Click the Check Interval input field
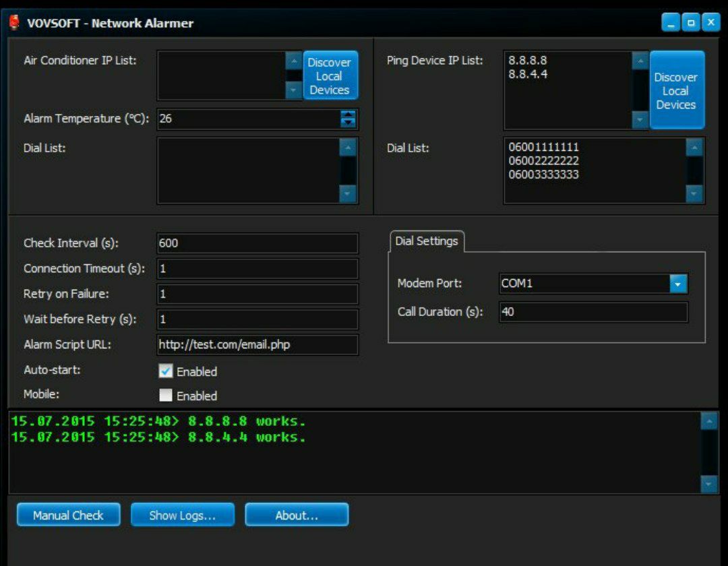 point(257,243)
